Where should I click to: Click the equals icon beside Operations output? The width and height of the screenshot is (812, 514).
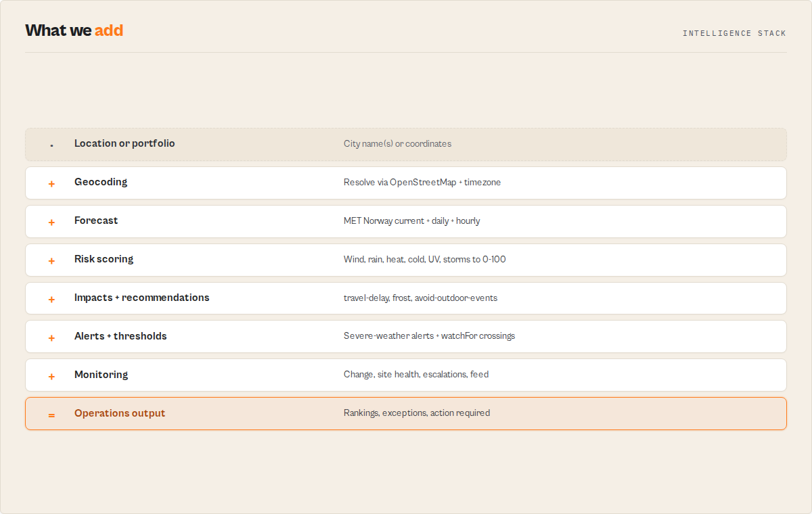(51, 415)
